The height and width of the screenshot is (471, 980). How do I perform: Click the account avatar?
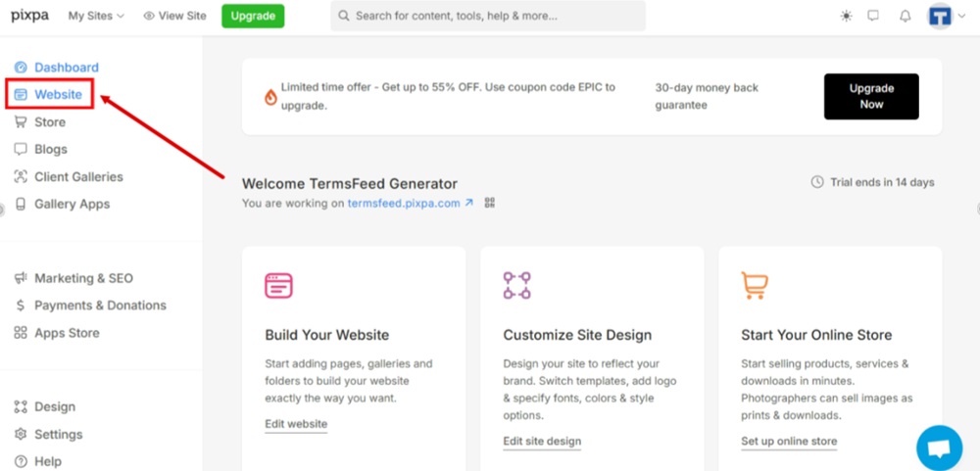click(x=940, y=17)
